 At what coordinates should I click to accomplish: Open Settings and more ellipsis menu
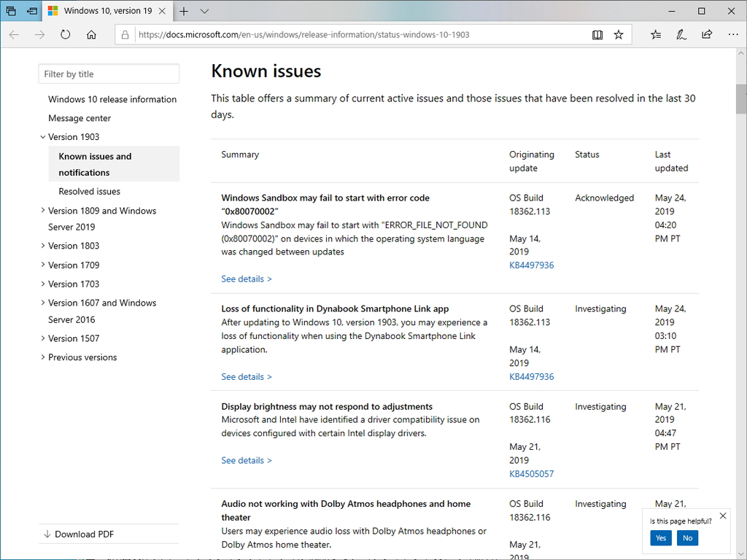732,34
